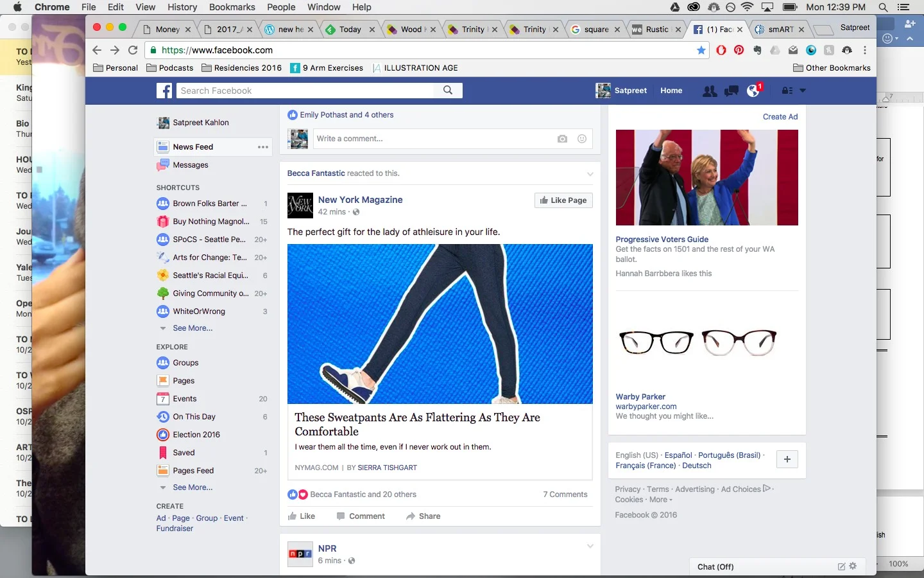Open Privacy Shortcuts lock icon
This screenshot has height=578, width=924.
pos(787,91)
